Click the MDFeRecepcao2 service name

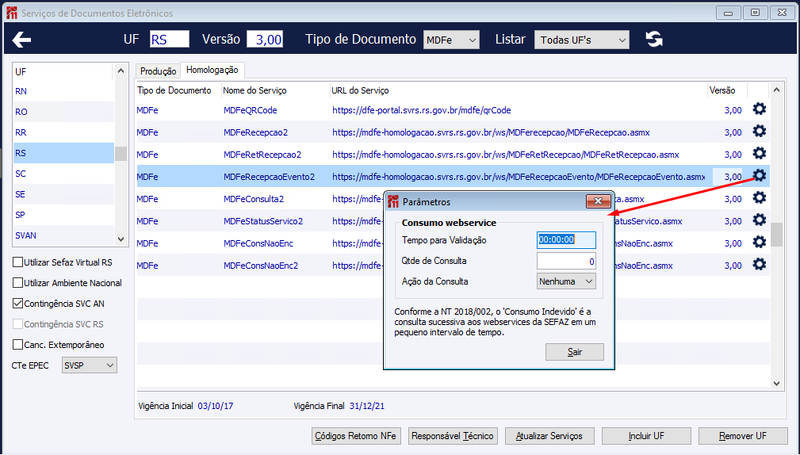[x=256, y=133]
